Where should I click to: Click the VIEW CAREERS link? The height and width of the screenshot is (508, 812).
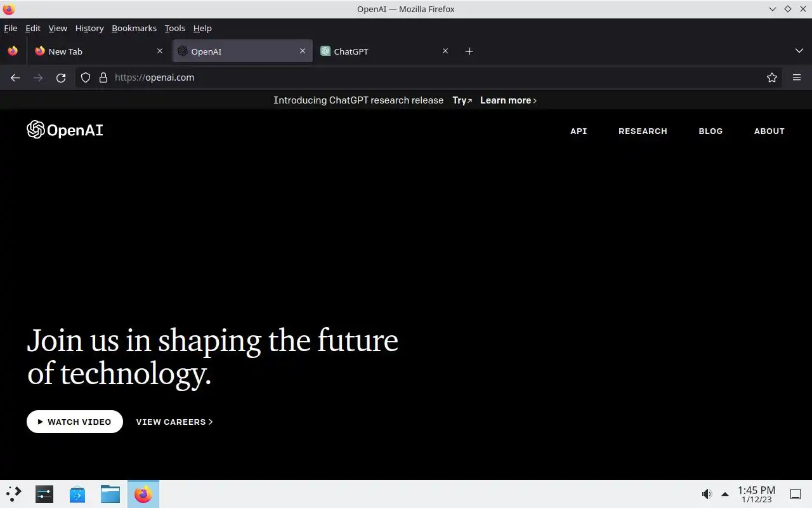tap(174, 422)
